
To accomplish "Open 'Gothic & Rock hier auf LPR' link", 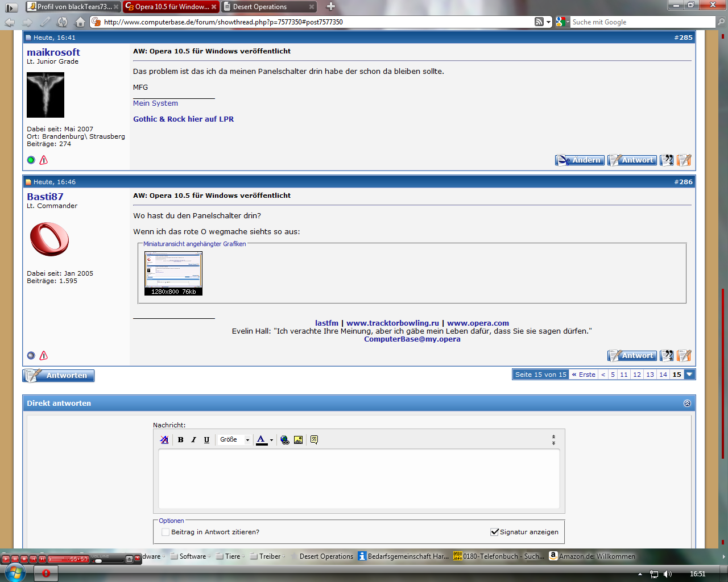I will point(183,119).
